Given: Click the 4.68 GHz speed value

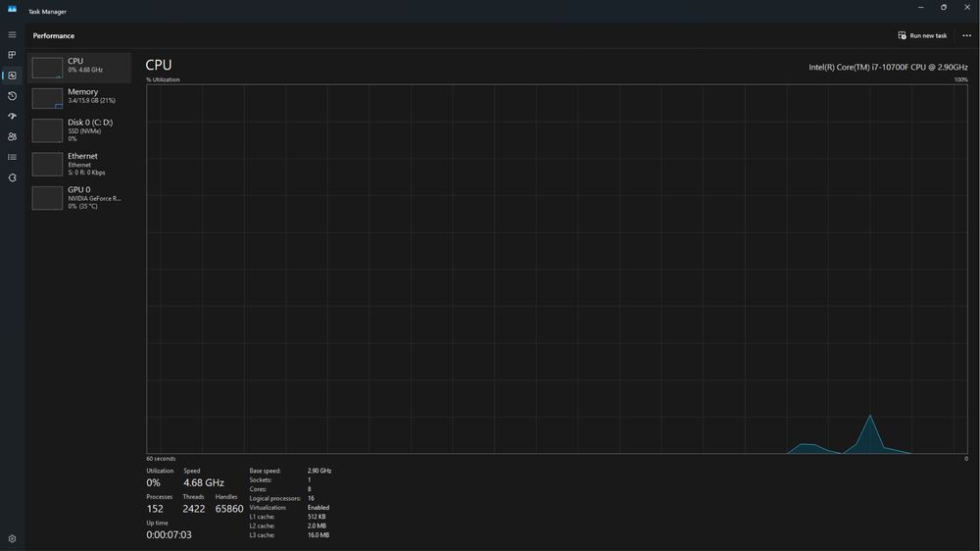Looking at the screenshot, I should point(204,482).
